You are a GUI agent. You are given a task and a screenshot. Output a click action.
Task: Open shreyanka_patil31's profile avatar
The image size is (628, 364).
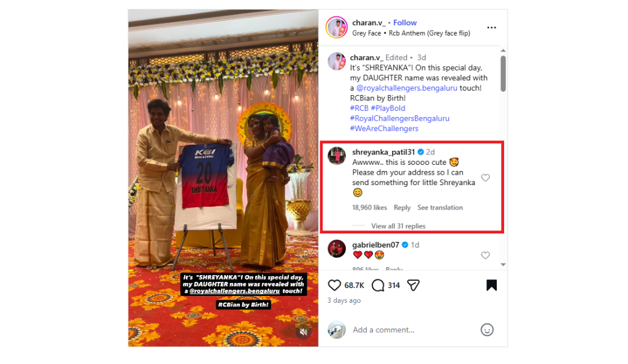coord(337,156)
